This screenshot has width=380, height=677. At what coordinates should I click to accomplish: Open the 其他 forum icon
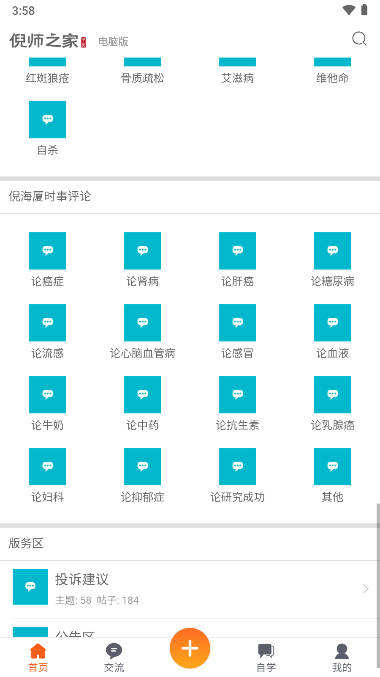click(x=332, y=466)
